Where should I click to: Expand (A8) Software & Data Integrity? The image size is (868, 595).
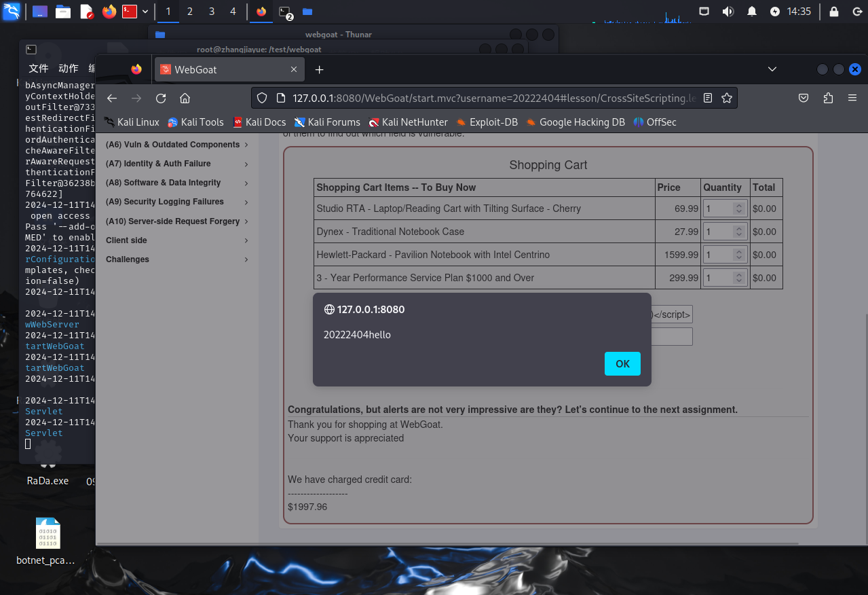tap(176, 183)
